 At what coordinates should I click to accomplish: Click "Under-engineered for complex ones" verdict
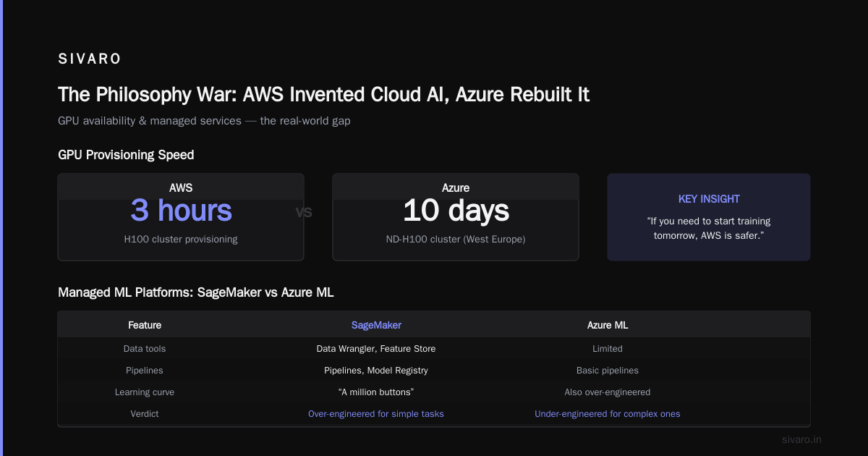[x=608, y=414]
